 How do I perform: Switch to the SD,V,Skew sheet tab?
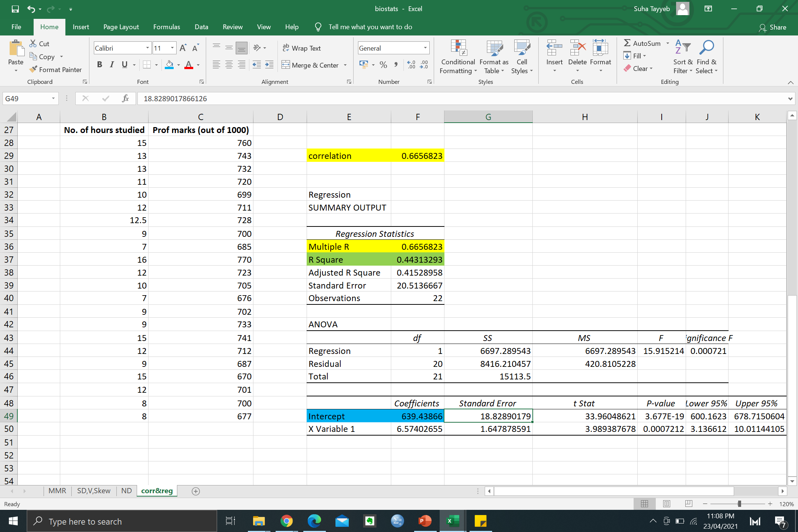tap(93, 491)
